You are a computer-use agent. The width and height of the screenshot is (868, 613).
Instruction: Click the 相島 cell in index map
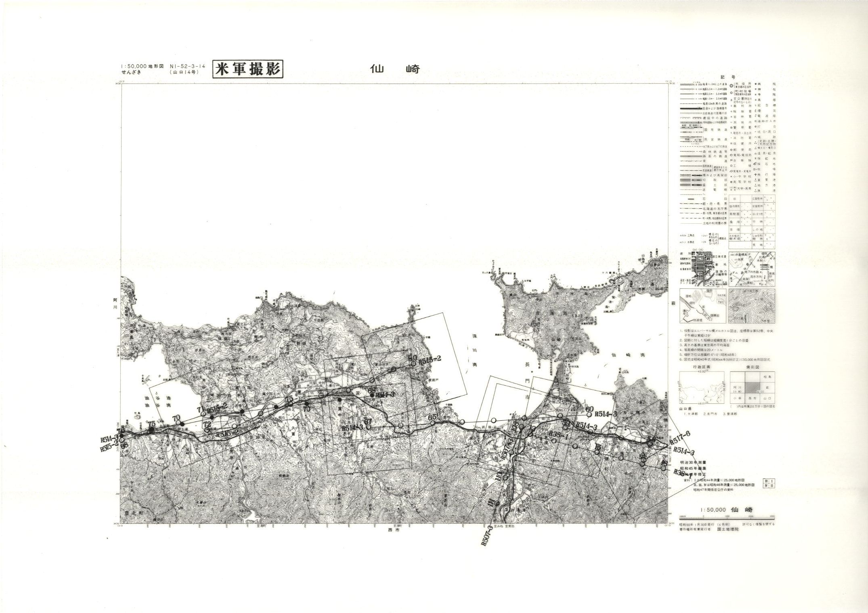[x=767, y=377]
